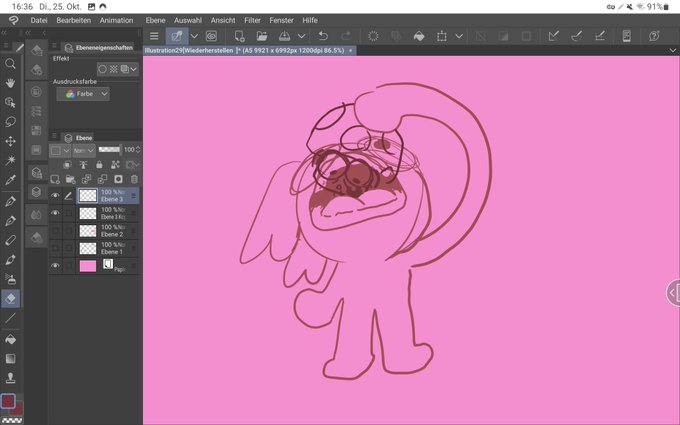Open a file via folder icon
680x425 pixels.
(x=262, y=36)
